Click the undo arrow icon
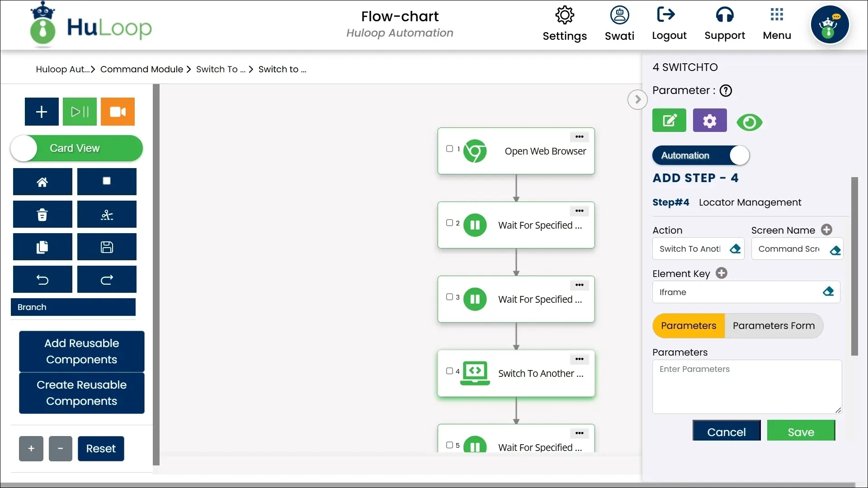 coord(42,280)
